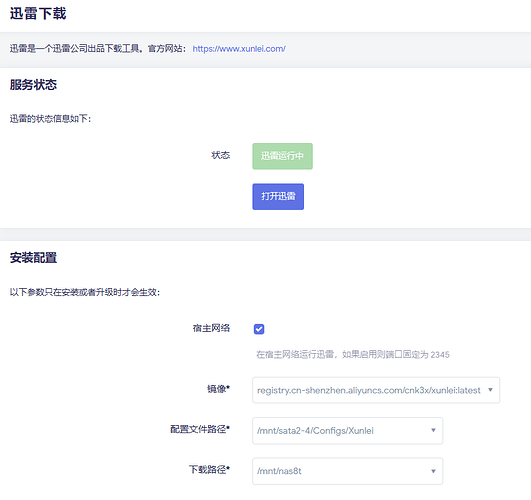The image size is (531, 500).
Task: Open the 配置文件路径 dropdown arrow
Action: (x=433, y=430)
